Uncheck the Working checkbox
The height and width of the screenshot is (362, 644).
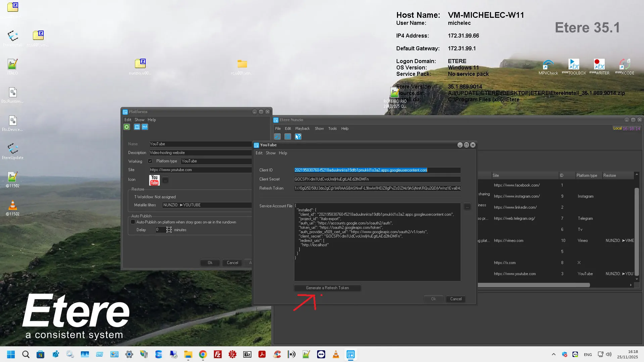tap(150, 161)
